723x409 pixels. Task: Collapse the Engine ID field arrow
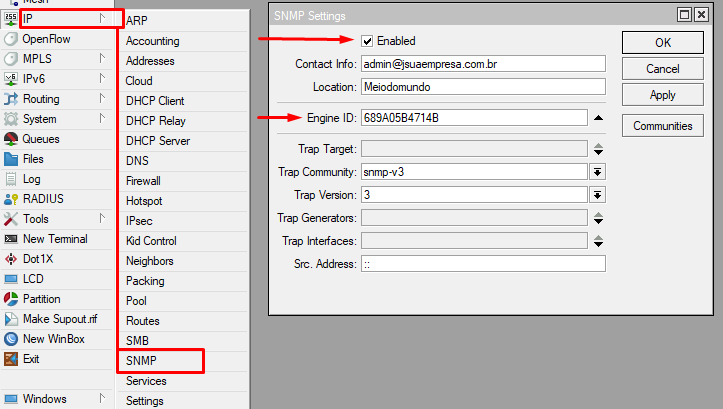(598, 118)
